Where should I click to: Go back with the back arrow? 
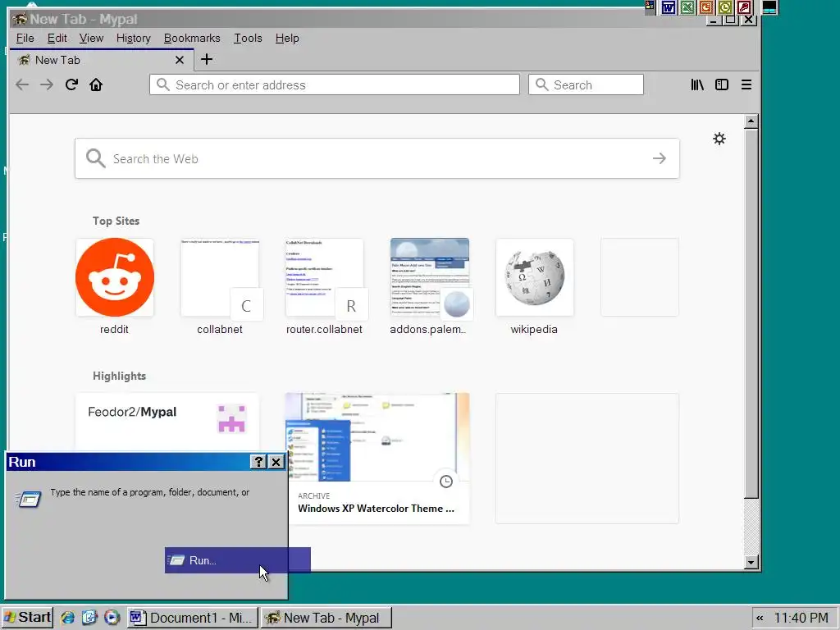[x=22, y=84]
